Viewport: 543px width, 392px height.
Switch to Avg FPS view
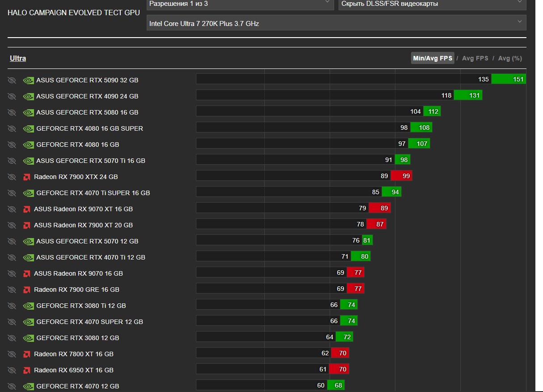click(475, 58)
